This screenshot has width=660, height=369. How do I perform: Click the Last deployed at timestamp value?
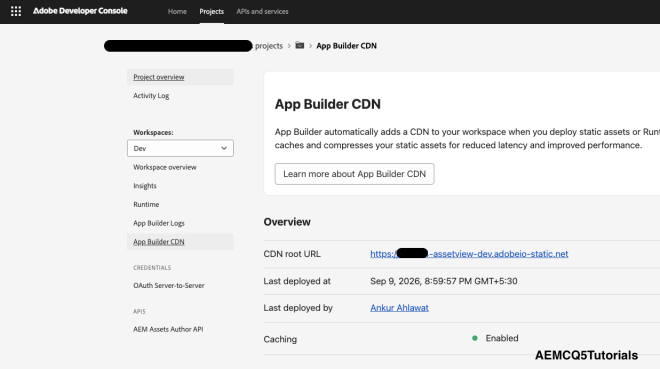pos(444,281)
